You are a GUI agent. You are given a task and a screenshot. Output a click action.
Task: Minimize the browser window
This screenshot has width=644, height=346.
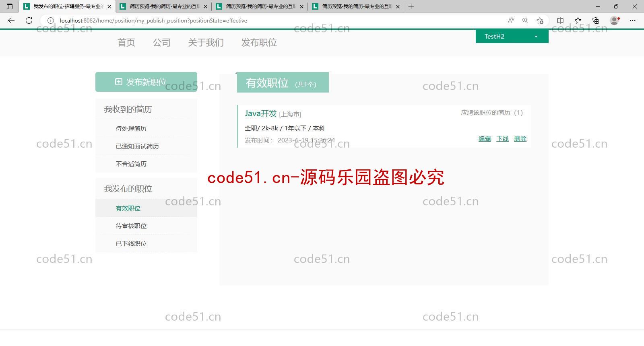(x=597, y=6)
